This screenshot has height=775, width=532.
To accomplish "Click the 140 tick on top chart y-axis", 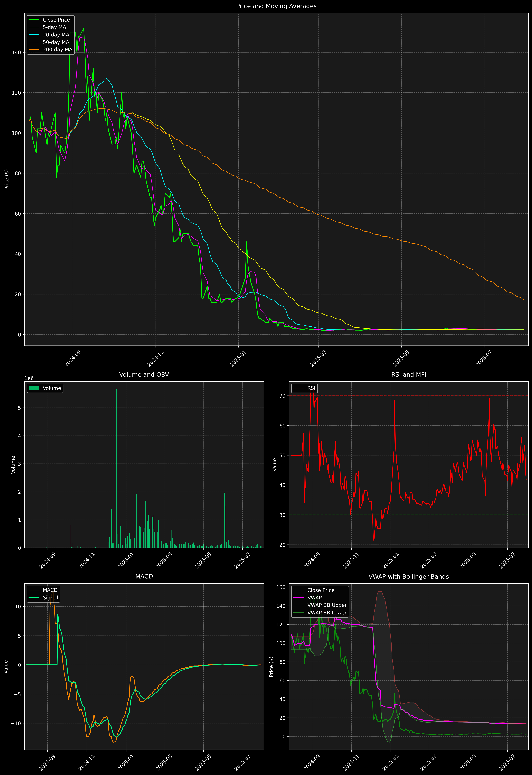I will [16, 52].
